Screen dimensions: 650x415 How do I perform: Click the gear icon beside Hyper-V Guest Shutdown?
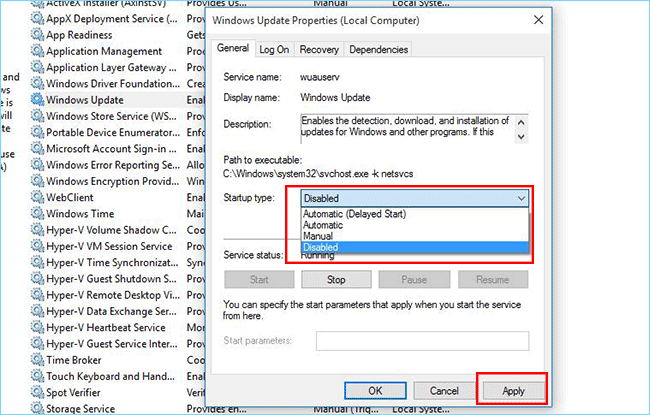click(x=37, y=278)
